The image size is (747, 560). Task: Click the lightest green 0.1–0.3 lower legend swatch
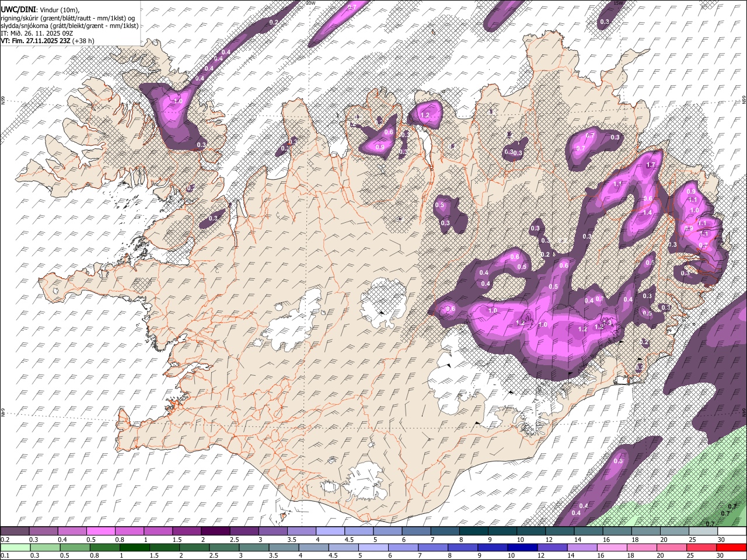[x=15, y=547]
